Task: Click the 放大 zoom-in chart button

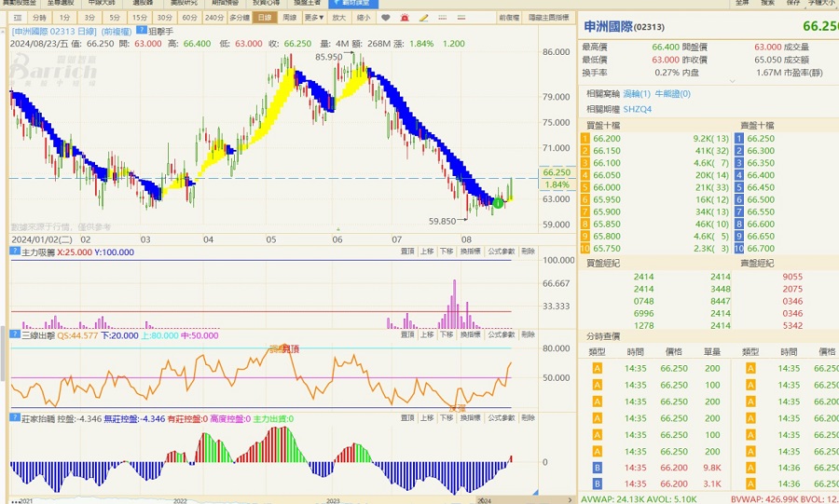Action: (x=338, y=18)
